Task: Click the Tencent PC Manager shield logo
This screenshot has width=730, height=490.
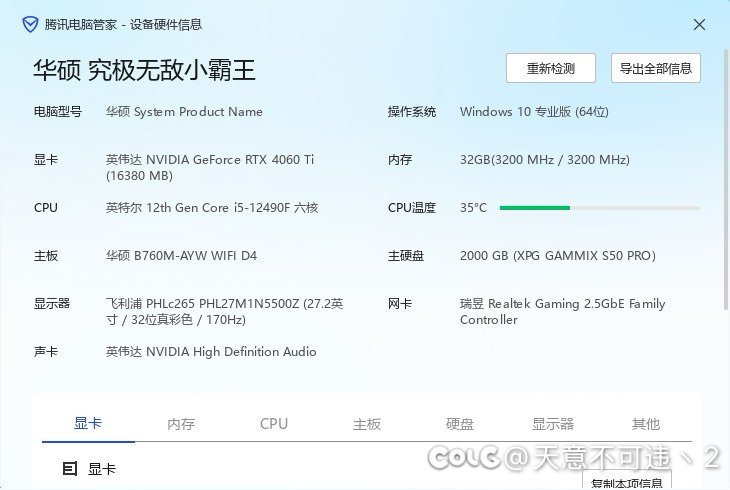Action: coord(30,24)
